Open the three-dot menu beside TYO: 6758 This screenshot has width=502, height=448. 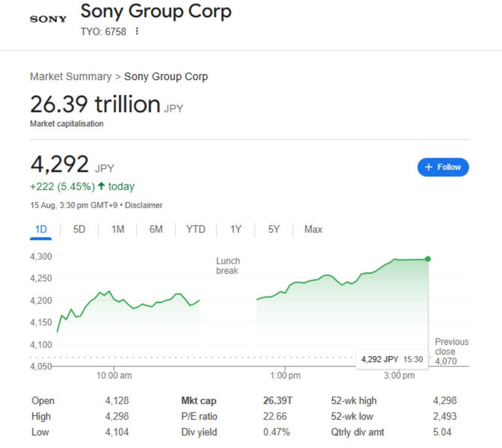[x=137, y=31]
